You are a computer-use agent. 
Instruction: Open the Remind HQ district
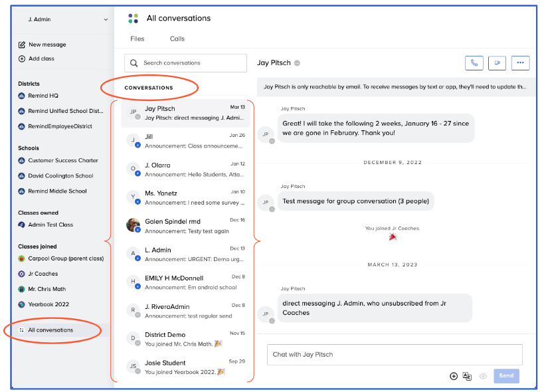43,96
